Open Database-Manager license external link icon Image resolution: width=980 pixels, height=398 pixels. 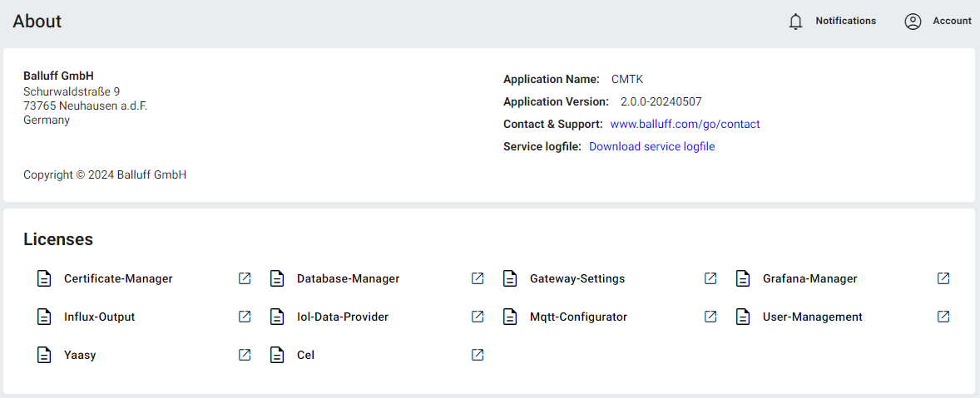click(478, 278)
